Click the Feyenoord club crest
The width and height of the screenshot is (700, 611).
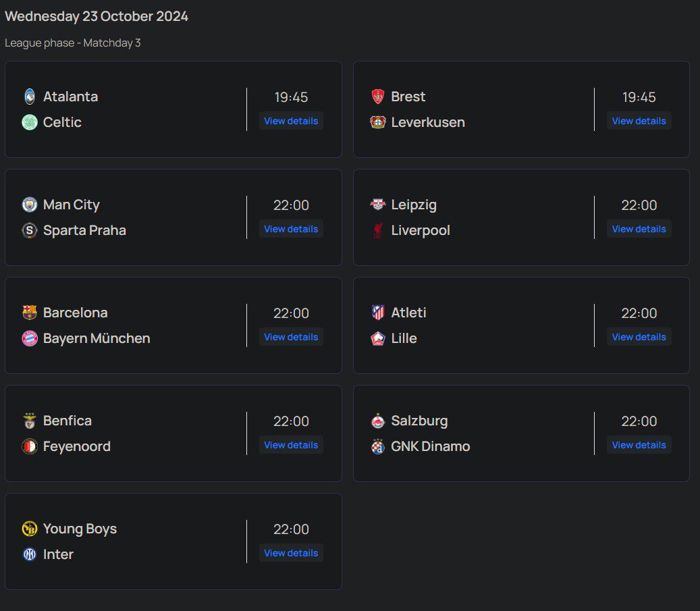(x=29, y=446)
